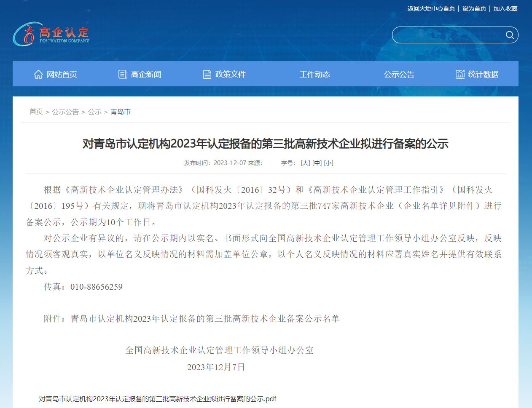Set font size to large [大]
532x408 pixels.
click(305, 163)
